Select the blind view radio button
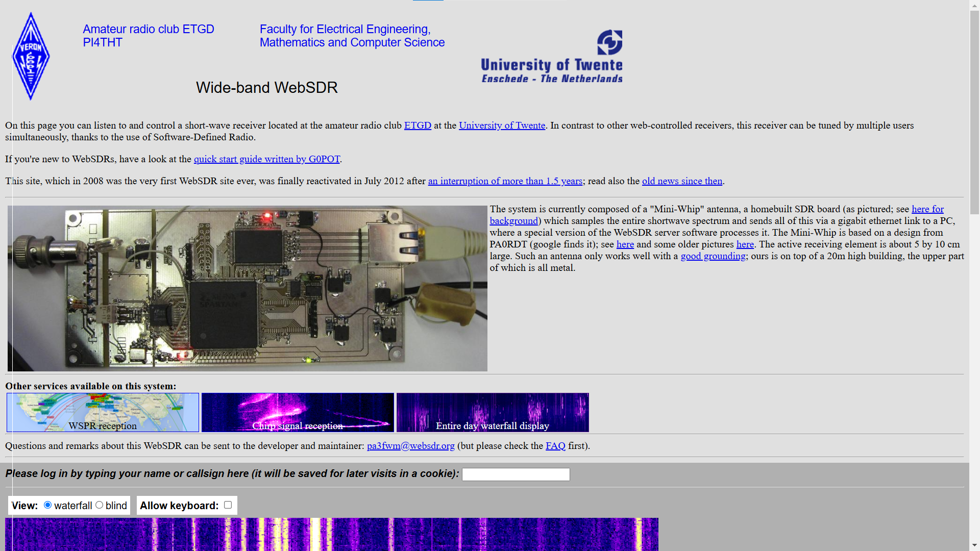Image resolution: width=980 pixels, height=551 pixels. point(99,505)
